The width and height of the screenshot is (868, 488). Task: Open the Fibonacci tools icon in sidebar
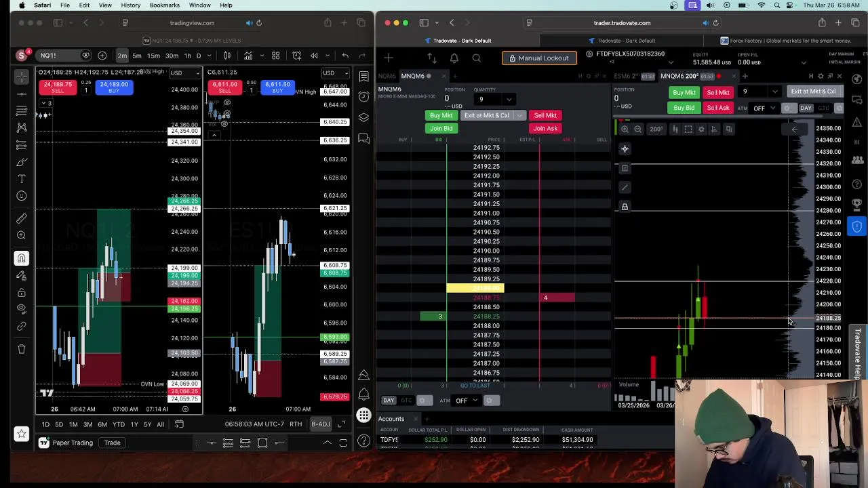pyautogui.click(x=22, y=110)
